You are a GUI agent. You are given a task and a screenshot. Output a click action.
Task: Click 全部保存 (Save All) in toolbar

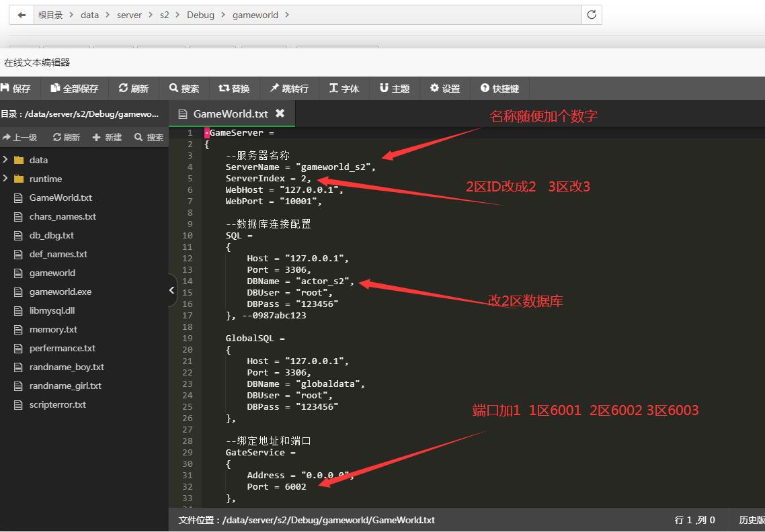click(x=75, y=88)
